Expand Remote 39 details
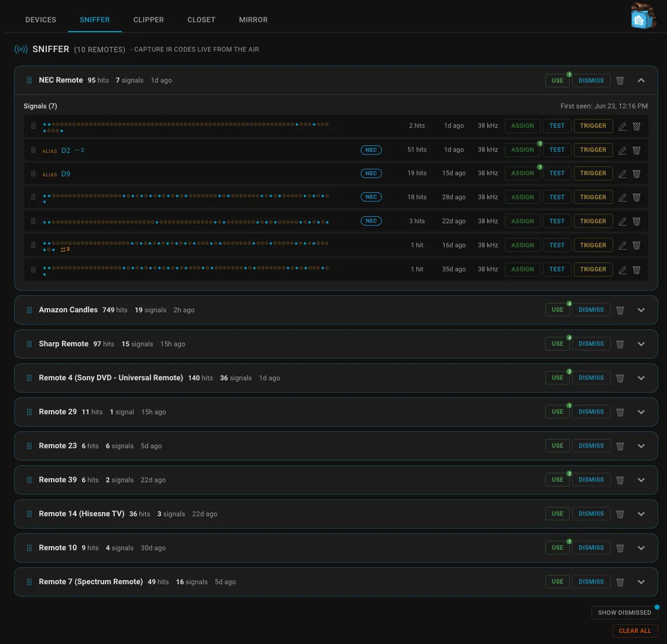Screen dimensions: 667x644 [x=641, y=480]
